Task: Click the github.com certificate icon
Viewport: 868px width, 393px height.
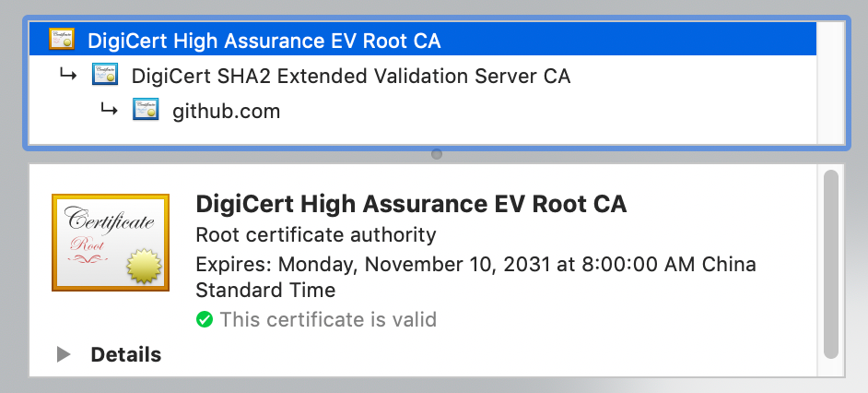Action: point(146,110)
